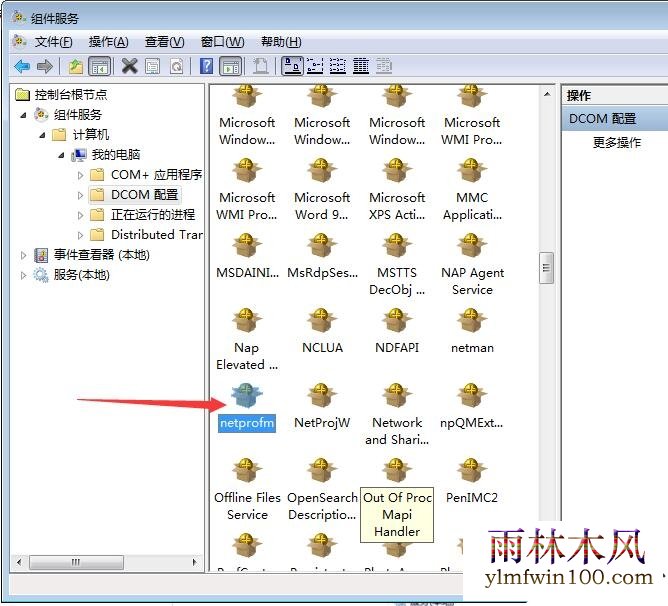Screen dimensions: 668x606
Task: Select the PenIMC2 item
Action: 472,482
